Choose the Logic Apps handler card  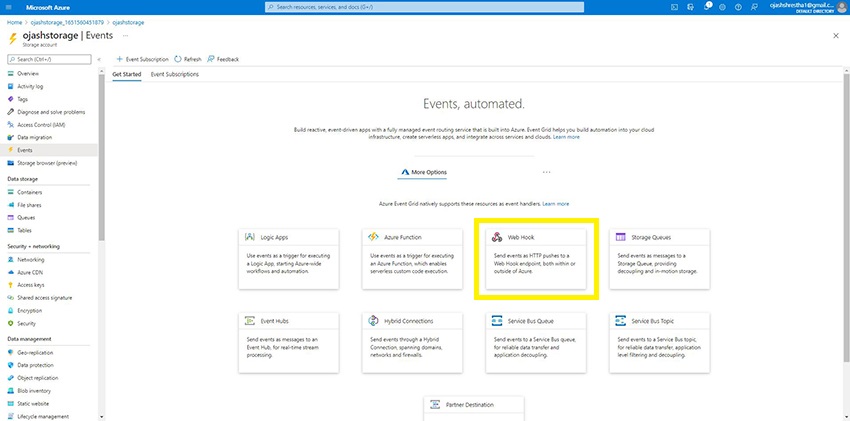pyautogui.click(x=288, y=258)
